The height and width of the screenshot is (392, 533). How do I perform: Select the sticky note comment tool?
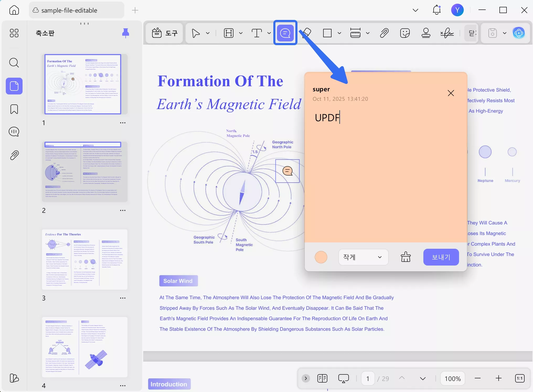click(x=285, y=33)
